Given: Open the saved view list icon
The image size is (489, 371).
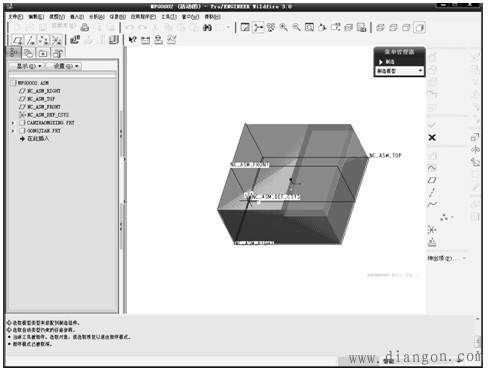Looking at the screenshot, I should click(335, 27).
